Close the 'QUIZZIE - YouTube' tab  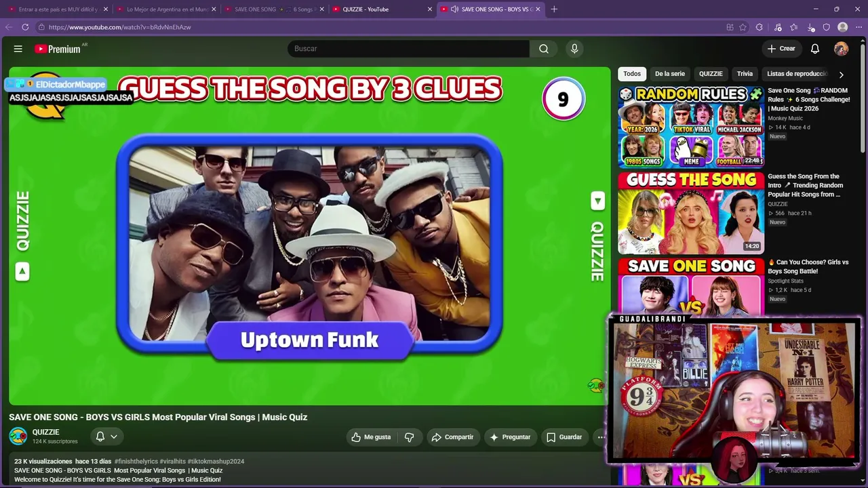429,9
